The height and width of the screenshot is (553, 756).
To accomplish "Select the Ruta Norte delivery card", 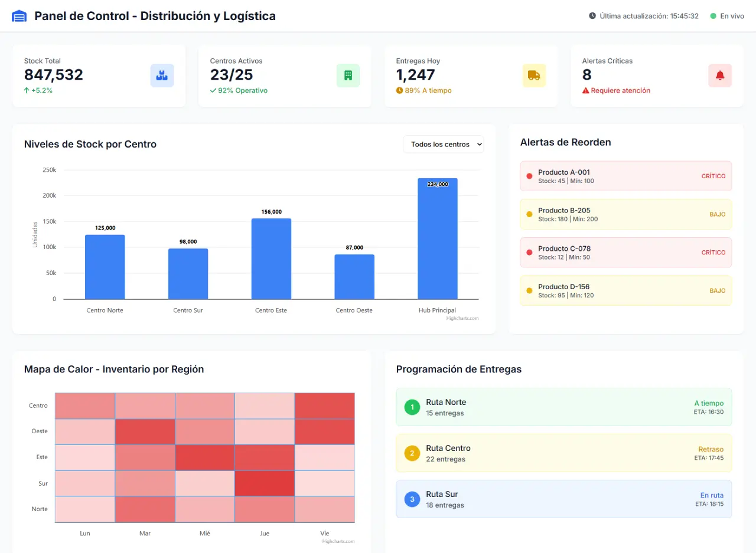I will click(564, 407).
